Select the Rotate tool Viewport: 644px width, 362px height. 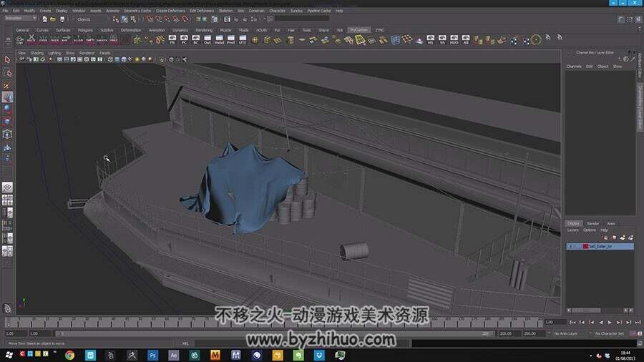click(7, 109)
